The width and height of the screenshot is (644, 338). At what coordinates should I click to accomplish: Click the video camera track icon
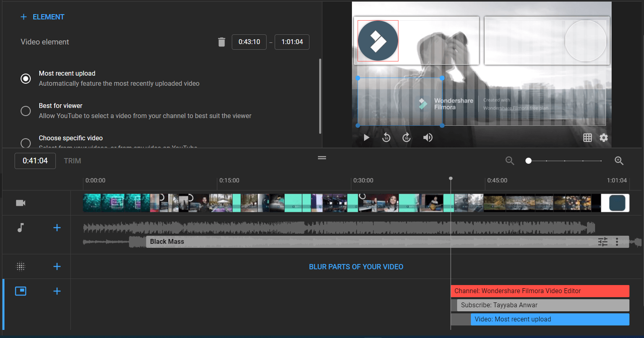(x=21, y=203)
